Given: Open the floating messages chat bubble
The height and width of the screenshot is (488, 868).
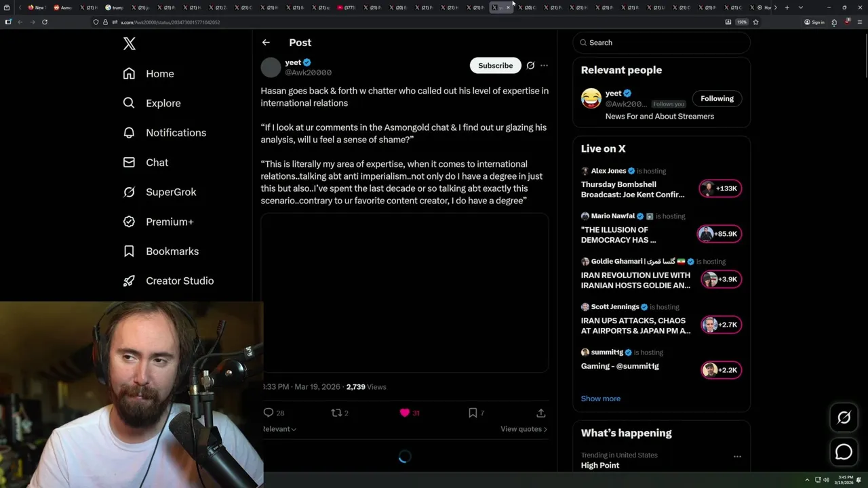Looking at the screenshot, I should tap(844, 451).
